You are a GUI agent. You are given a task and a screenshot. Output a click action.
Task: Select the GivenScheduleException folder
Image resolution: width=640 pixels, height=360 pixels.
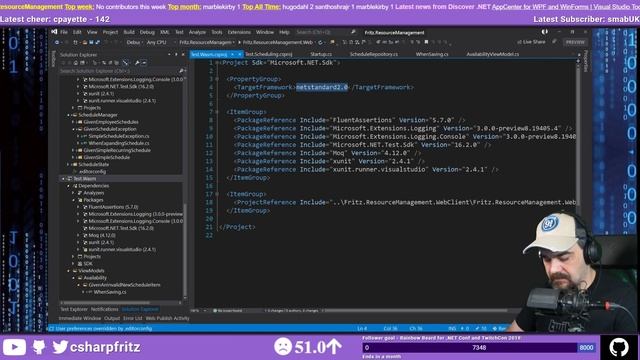point(110,129)
